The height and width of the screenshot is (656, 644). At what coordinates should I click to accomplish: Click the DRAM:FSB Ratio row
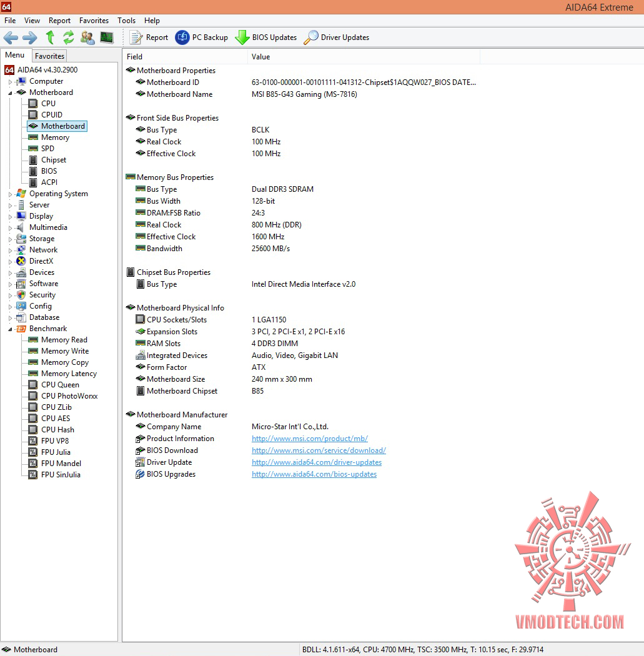click(301, 213)
